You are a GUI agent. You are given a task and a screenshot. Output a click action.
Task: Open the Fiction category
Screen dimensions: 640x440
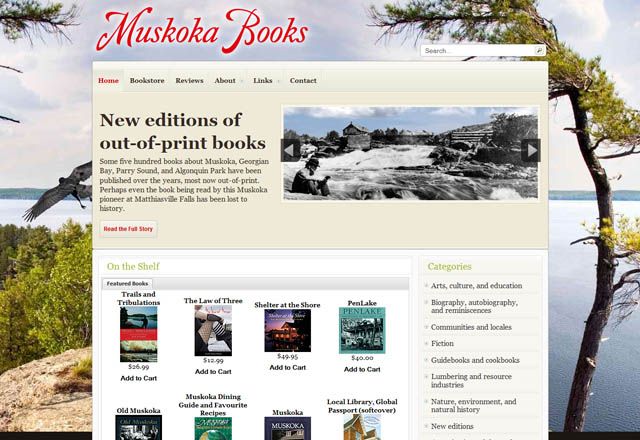coord(442,344)
